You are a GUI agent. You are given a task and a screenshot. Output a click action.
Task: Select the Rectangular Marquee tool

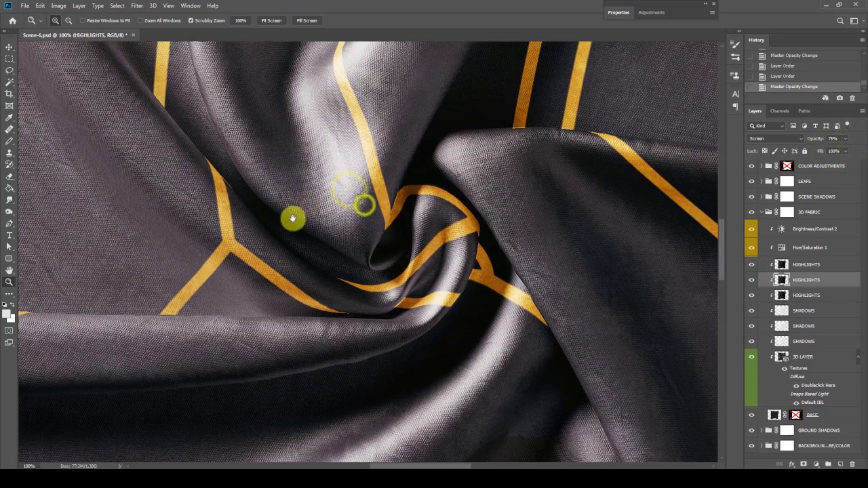[x=9, y=58]
